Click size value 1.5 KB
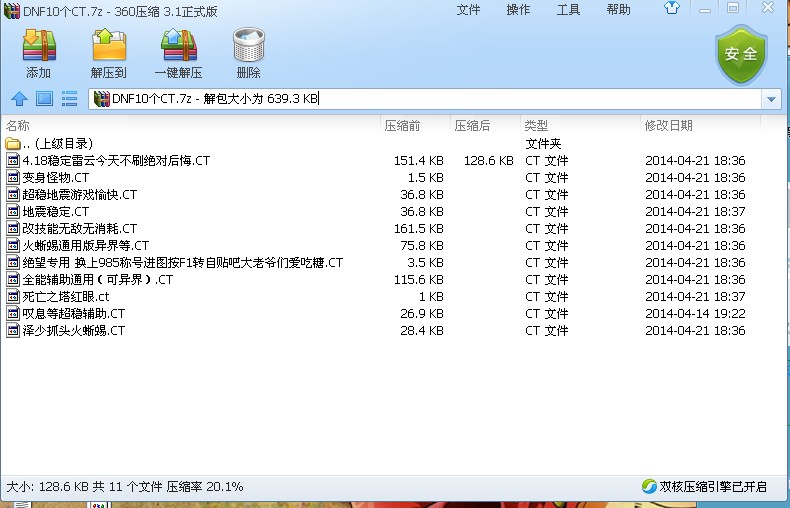This screenshot has height=508, width=790. click(425, 177)
